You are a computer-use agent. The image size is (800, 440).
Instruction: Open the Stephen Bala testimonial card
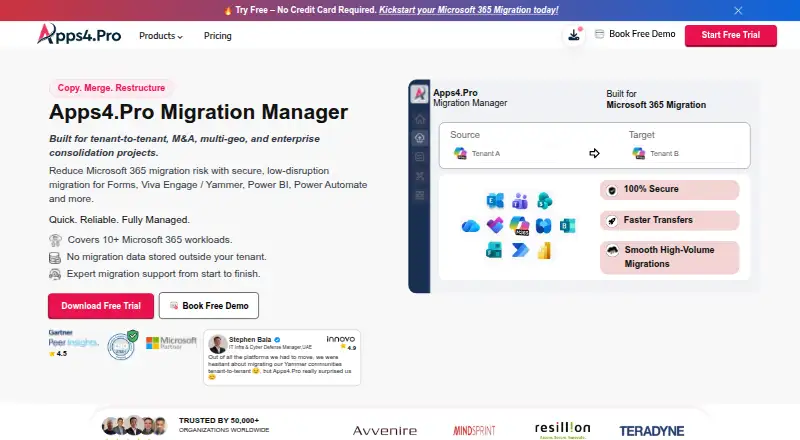[x=282, y=357]
